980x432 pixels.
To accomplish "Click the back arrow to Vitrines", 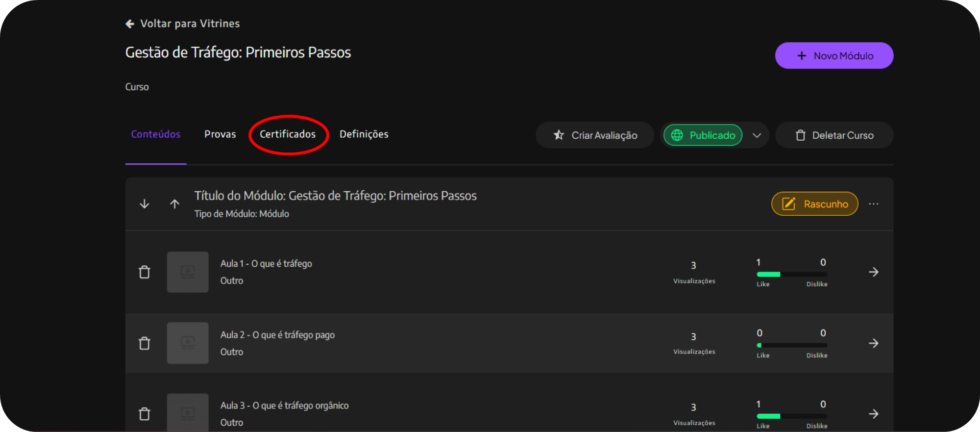I will [x=130, y=24].
